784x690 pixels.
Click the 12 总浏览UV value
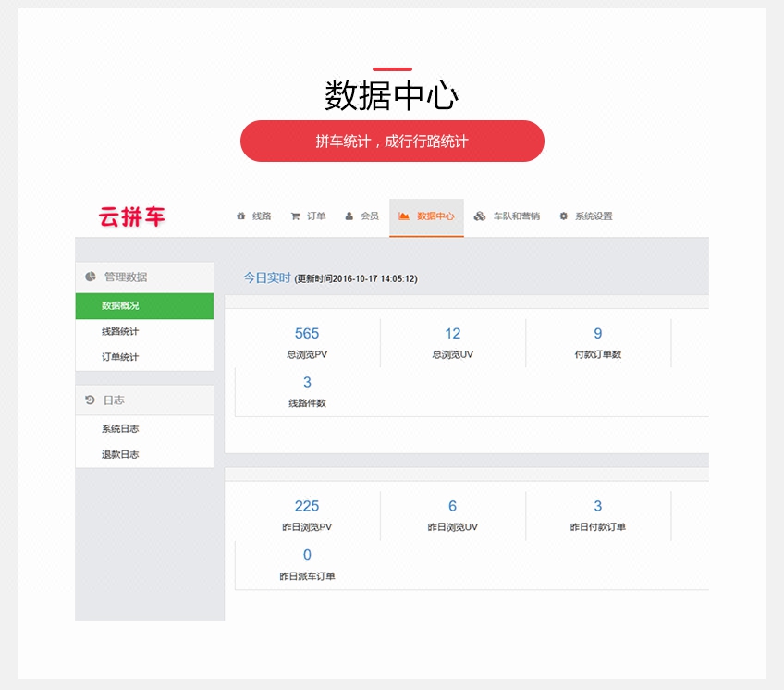pos(452,333)
